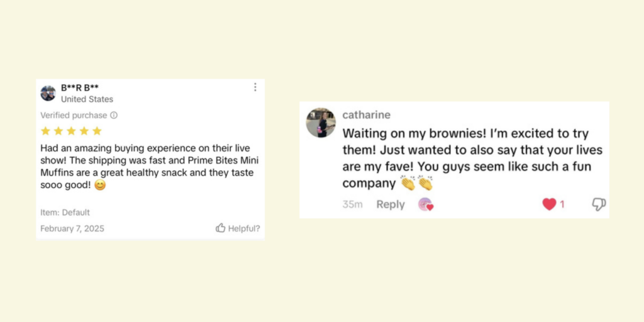The height and width of the screenshot is (322, 644).
Task: Click the Verified purchase info icon
Action: pyautogui.click(x=114, y=116)
